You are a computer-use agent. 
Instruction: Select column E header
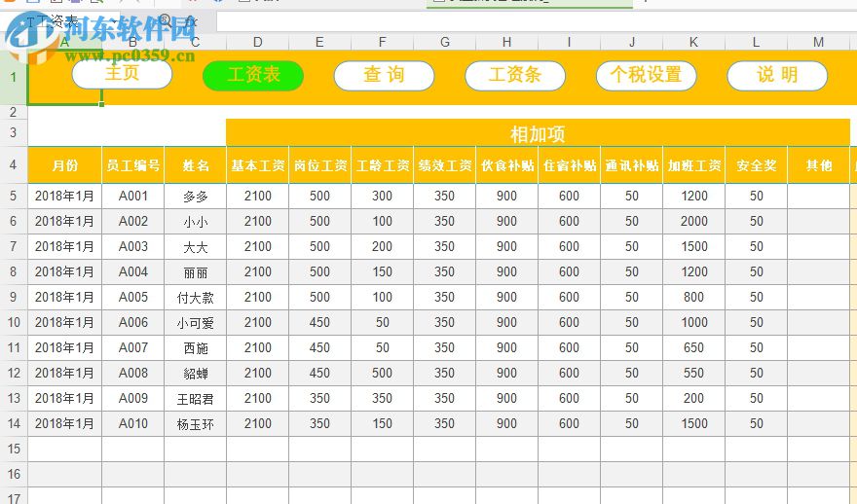tap(319, 43)
